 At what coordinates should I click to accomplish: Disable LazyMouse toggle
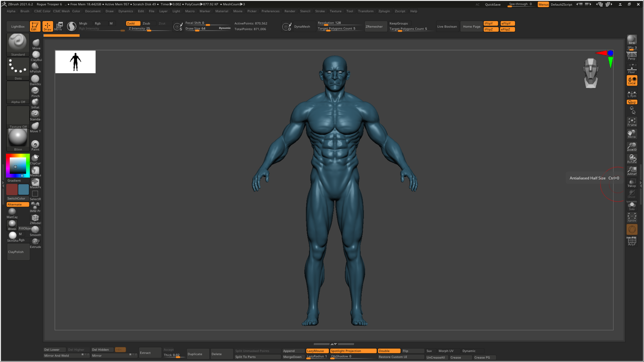tap(317, 351)
